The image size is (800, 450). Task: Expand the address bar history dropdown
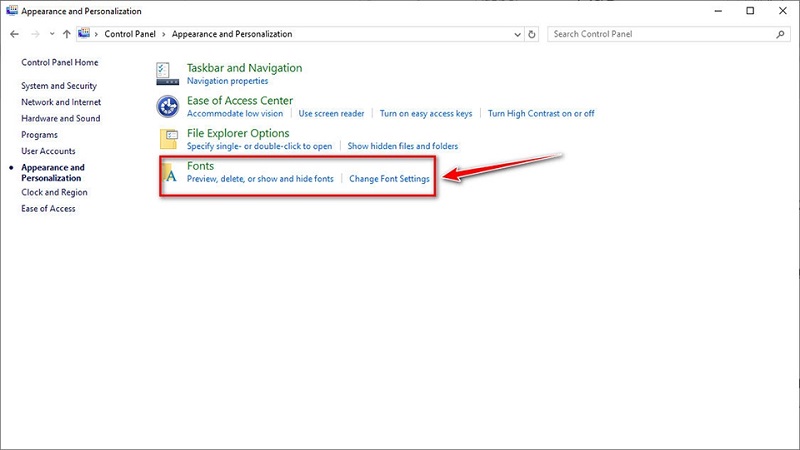coord(515,34)
